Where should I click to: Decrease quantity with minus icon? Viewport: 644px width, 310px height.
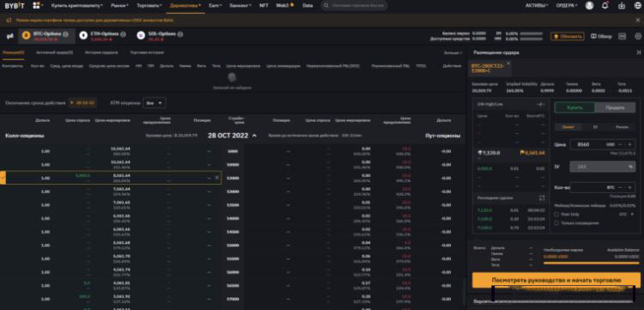pyautogui.click(x=620, y=187)
